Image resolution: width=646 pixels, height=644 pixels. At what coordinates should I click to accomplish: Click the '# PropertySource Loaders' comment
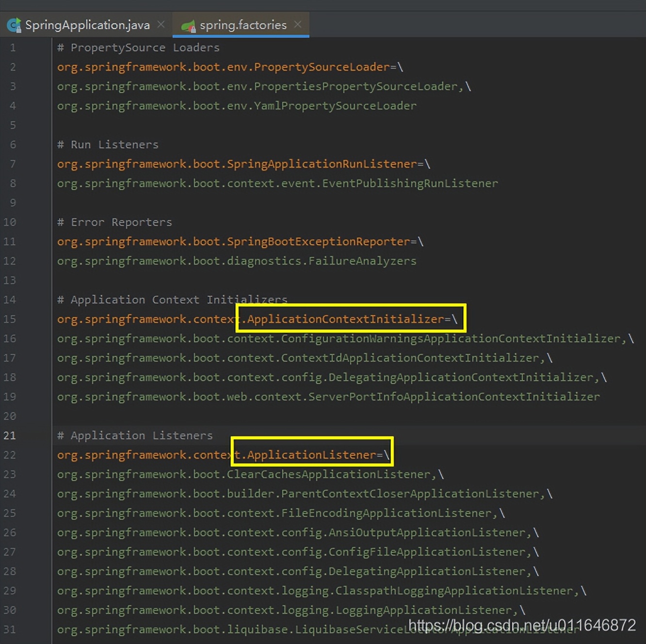tap(138, 48)
